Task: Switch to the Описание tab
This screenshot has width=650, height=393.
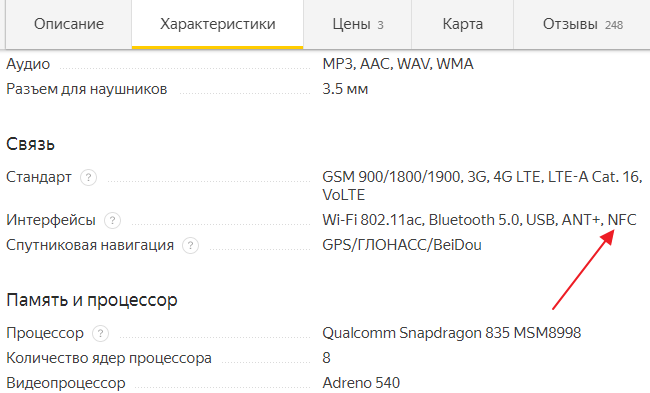Action: pos(69,24)
